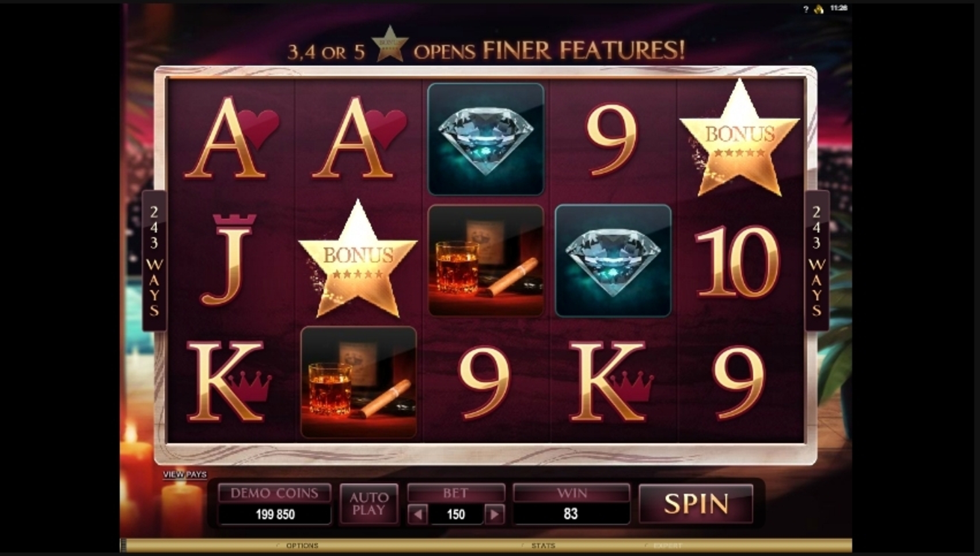Click the whiskey and cigar symbol in middle row
980x556 pixels.
coord(486,260)
